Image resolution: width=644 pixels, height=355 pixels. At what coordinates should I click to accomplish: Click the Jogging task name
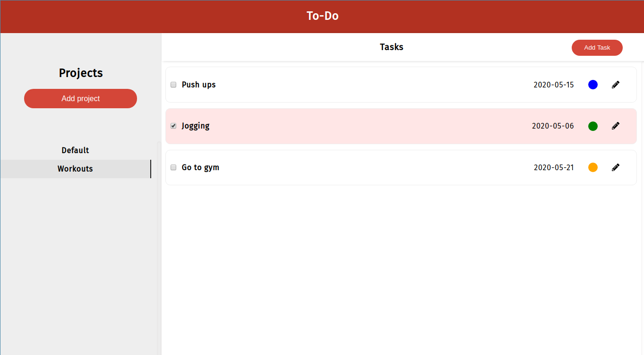196,125
